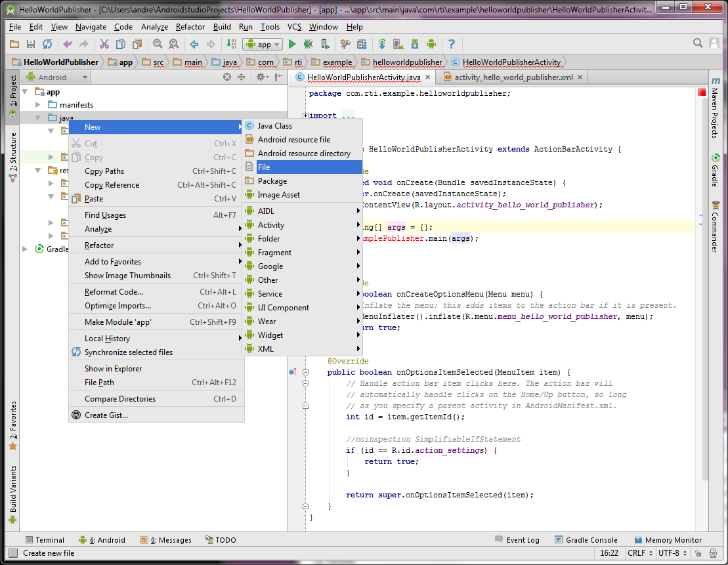Choose Java Class in New submenu
The width and height of the screenshot is (728, 565).
(302, 126)
